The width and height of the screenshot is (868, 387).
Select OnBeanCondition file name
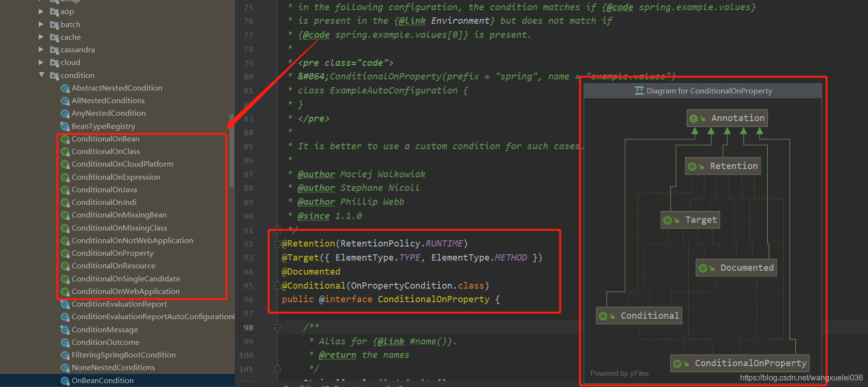point(103,380)
